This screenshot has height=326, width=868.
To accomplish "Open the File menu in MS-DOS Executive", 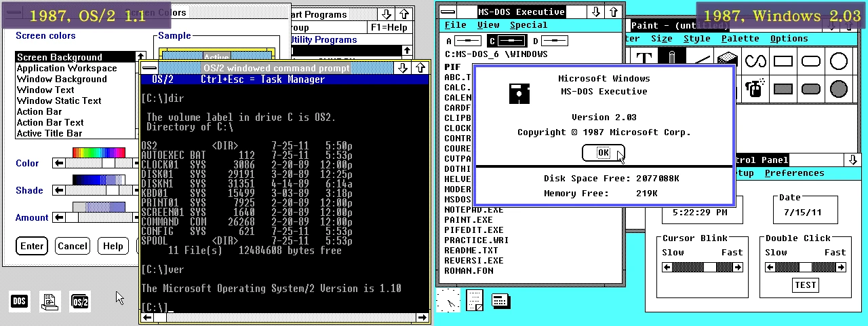I will (x=455, y=25).
